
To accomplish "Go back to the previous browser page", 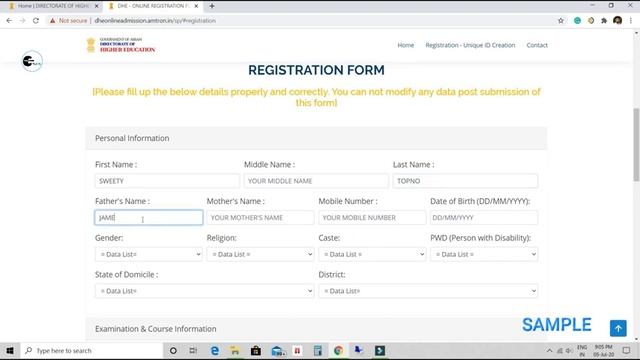I will tap(9, 20).
